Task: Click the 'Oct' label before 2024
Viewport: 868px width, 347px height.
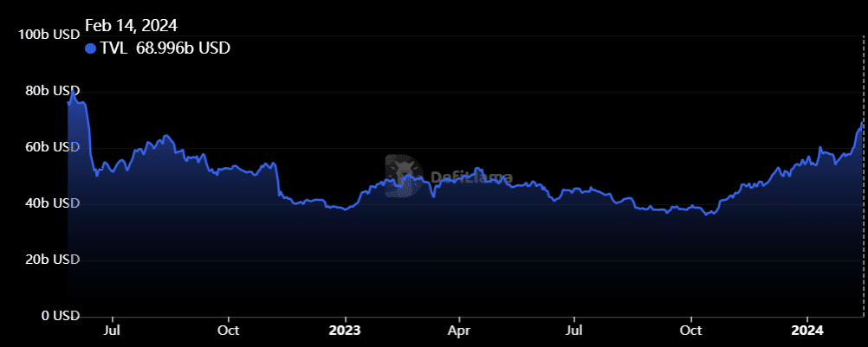Action: [690, 331]
